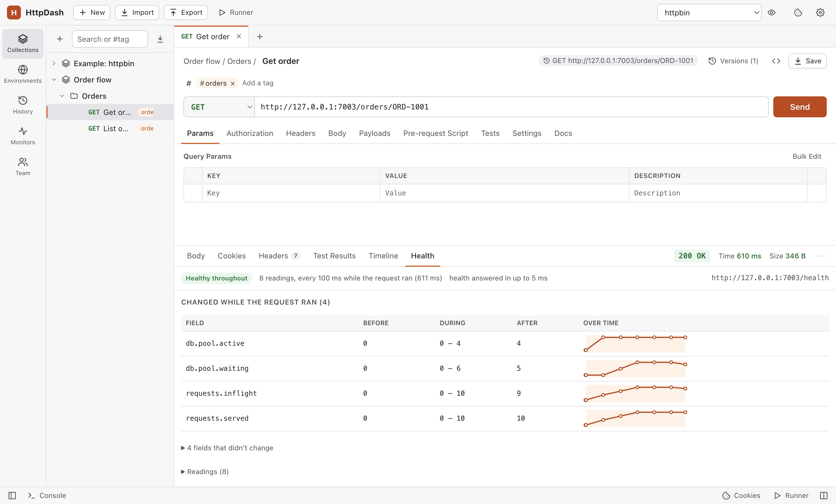This screenshot has height=504, width=836.
Task: Click the Send button
Action: (800, 107)
